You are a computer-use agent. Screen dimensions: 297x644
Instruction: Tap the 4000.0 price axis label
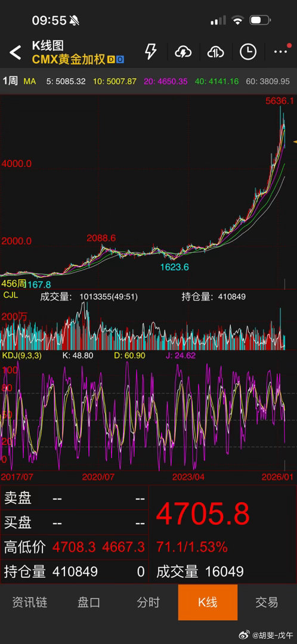click(17, 163)
